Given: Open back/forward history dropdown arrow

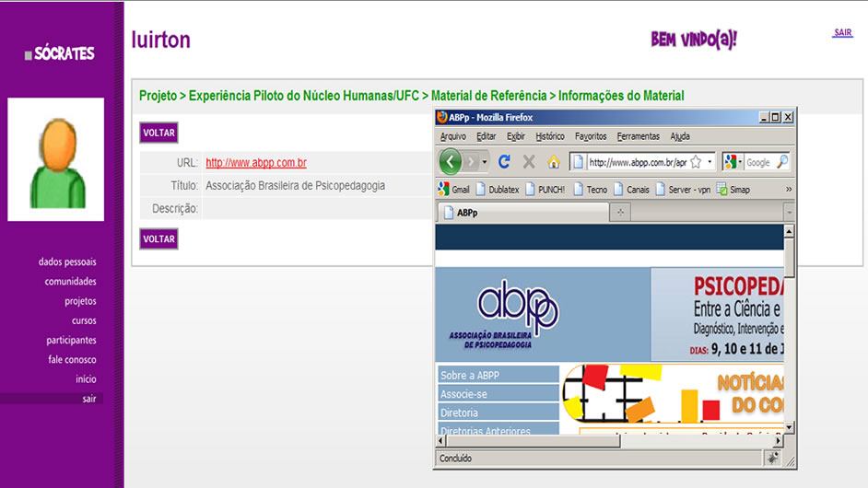Looking at the screenshot, I should (486, 162).
